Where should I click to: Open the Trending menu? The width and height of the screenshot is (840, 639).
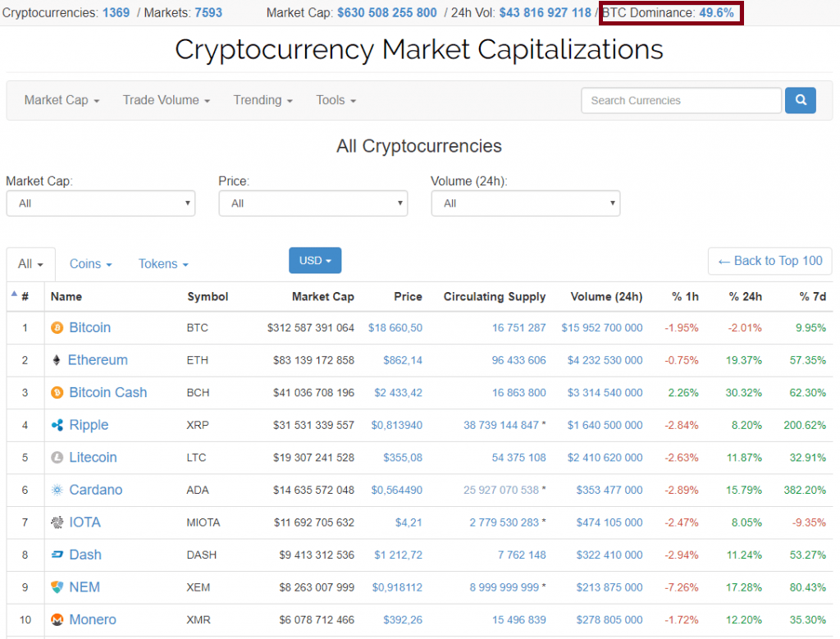(x=262, y=100)
